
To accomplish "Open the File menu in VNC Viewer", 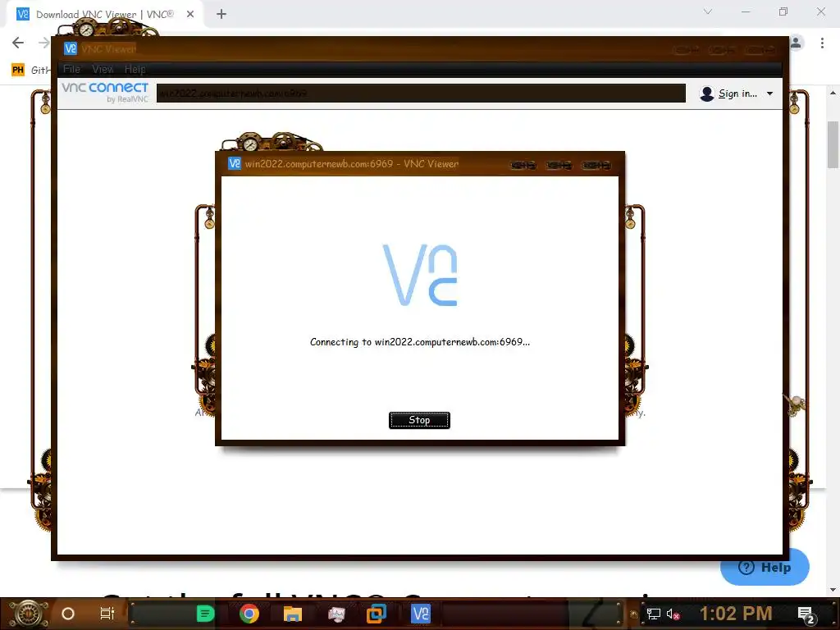I will (71, 69).
